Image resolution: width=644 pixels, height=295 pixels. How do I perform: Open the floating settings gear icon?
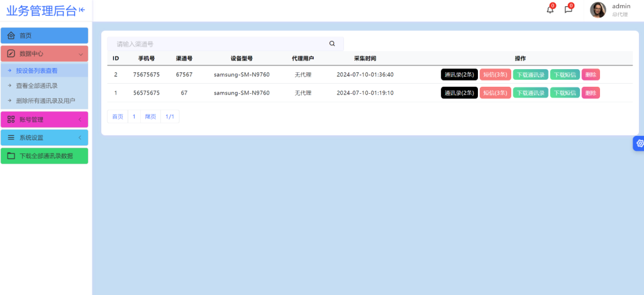click(640, 143)
